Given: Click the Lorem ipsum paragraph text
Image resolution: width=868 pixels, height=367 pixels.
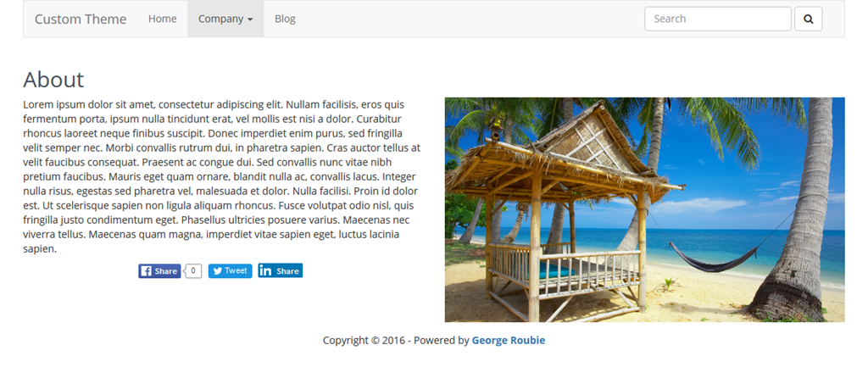Looking at the screenshot, I should coord(222,176).
